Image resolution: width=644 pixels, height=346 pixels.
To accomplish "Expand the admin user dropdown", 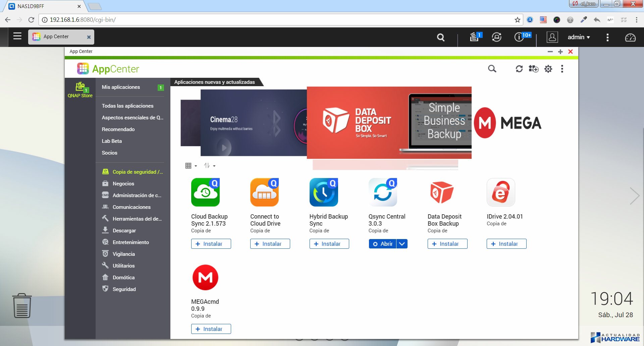I will pyautogui.click(x=579, y=37).
